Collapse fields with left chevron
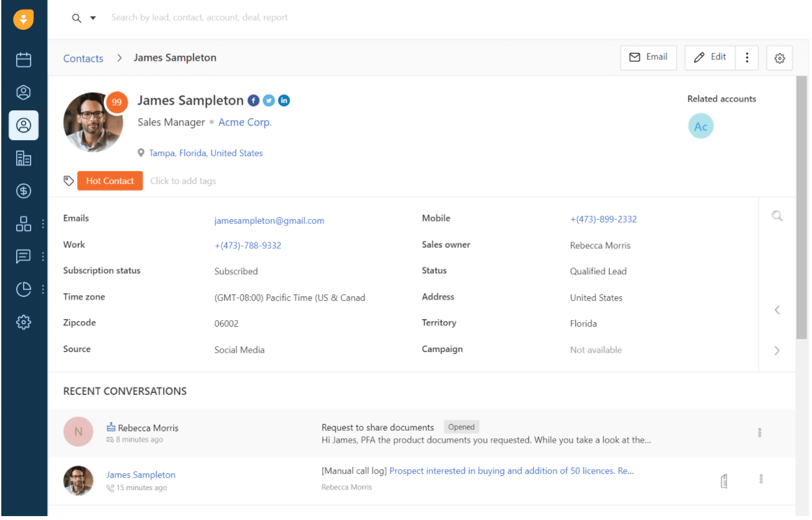812x520 pixels. coord(776,310)
